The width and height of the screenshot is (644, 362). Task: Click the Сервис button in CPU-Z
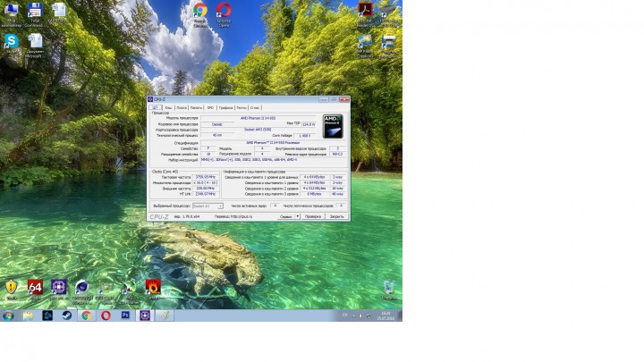coord(286,216)
